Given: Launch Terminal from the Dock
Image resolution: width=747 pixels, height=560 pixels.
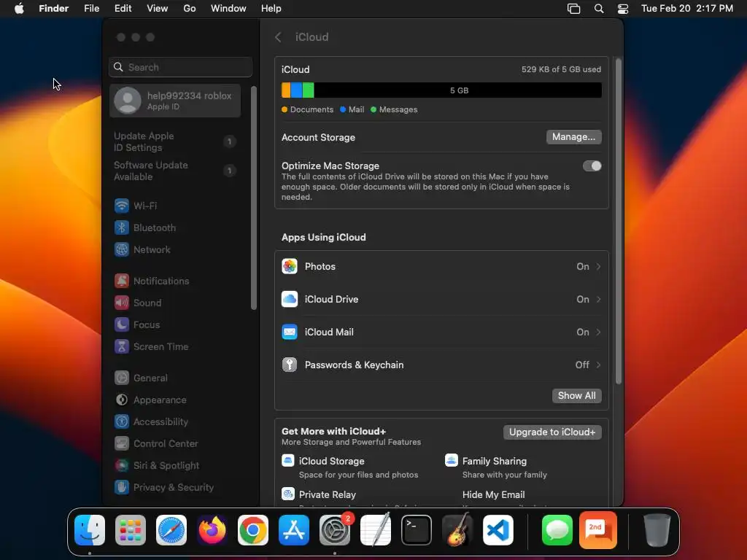Looking at the screenshot, I should tap(417, 530).
